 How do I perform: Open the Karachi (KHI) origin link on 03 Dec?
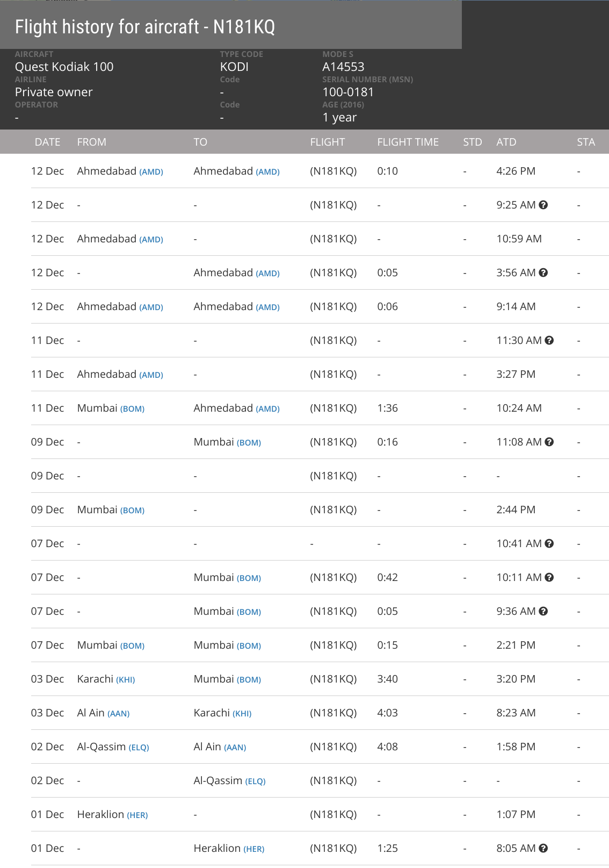click(106, 679)
